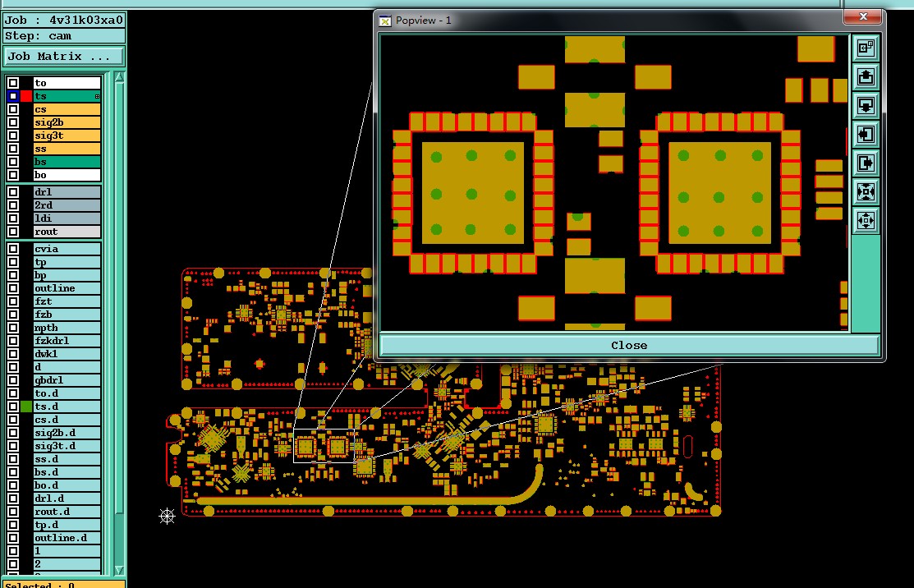Viewport: 914px width, 588px height.
Task: Select the d layer name
Action: point(67,366)
